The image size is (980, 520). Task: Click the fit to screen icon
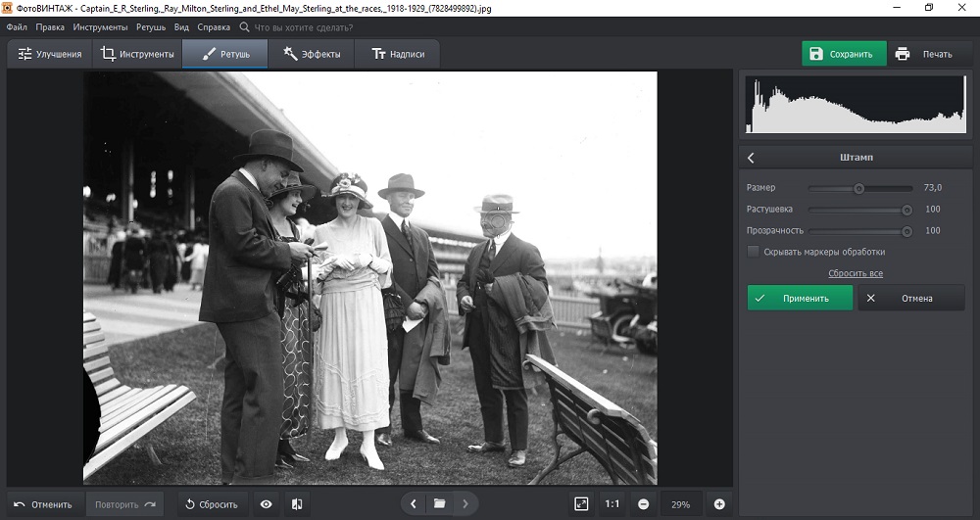(581, 504)
